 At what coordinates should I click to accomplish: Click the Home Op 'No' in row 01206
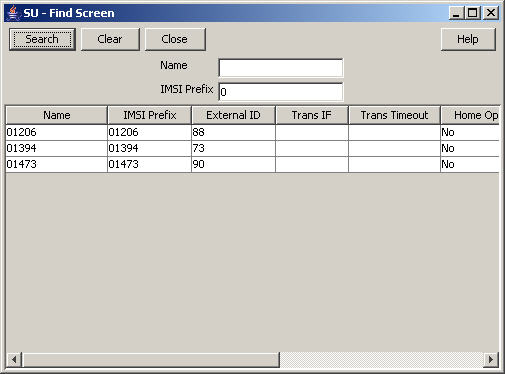470,132
